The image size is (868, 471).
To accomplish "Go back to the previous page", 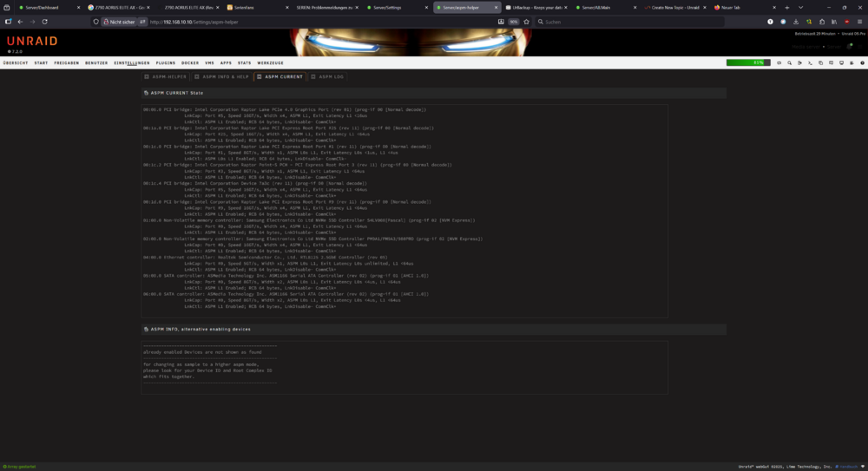I will point(20,22).
